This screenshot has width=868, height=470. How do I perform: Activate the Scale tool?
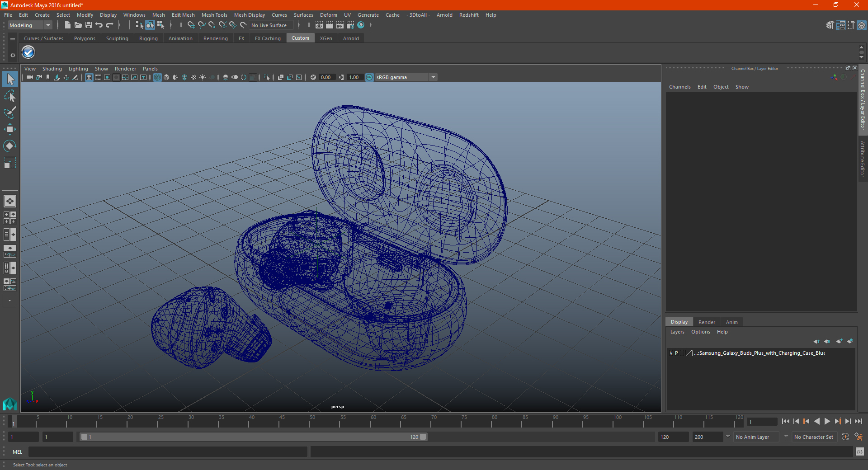10,162
